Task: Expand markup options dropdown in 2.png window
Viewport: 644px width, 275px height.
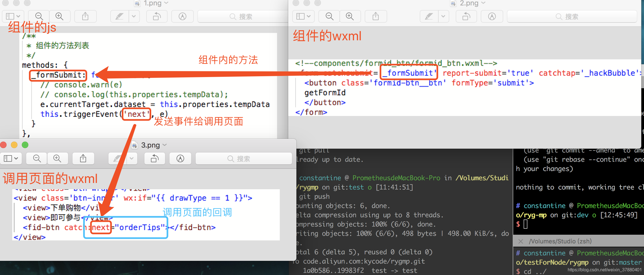Action: pos(443,16)
